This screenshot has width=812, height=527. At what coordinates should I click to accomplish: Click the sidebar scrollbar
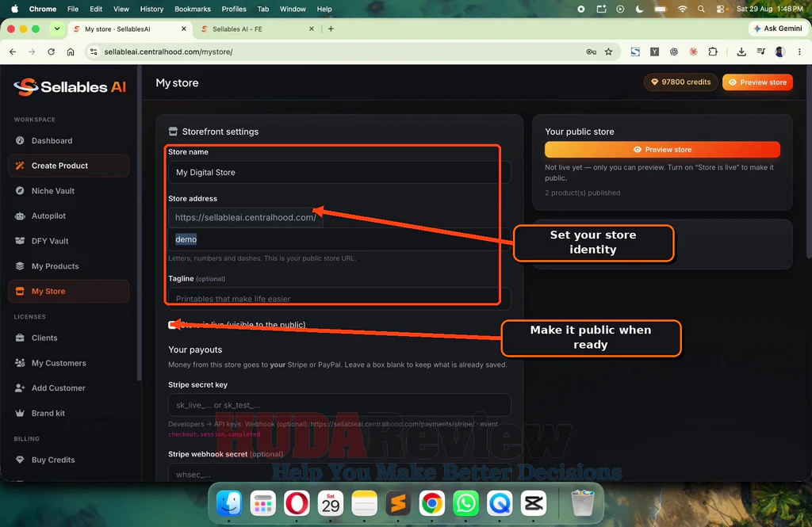pyautogui.click(x=139, y=223)
